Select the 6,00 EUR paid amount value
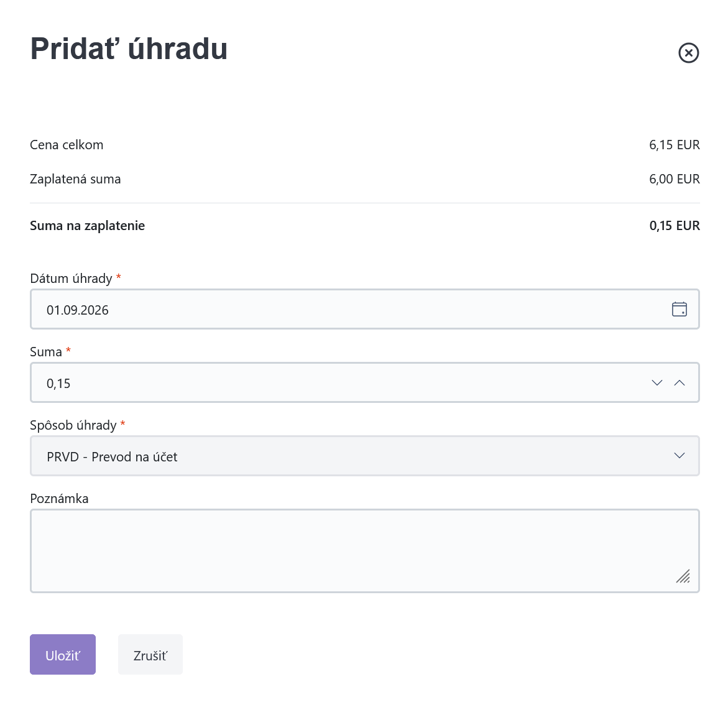 675,179
